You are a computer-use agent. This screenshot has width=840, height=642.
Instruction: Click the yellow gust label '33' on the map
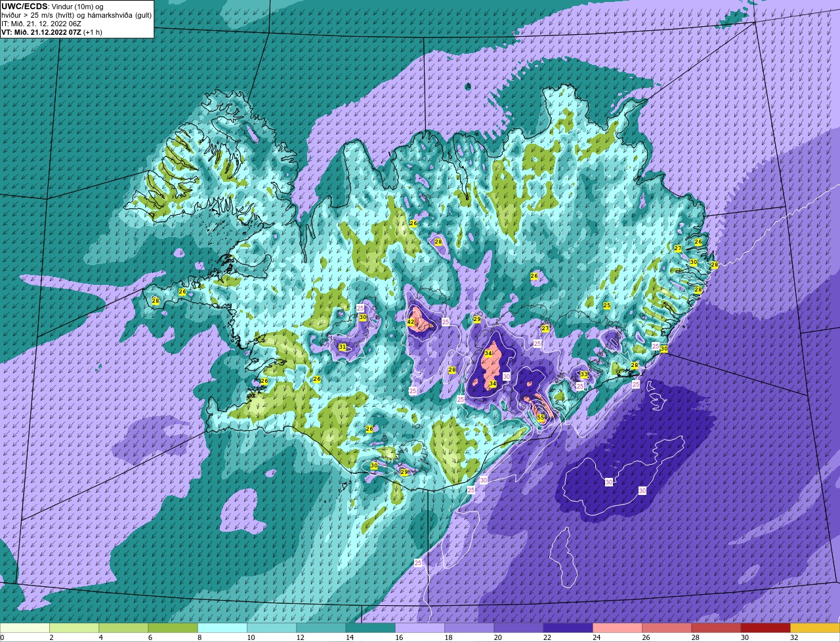click(584, 375)
